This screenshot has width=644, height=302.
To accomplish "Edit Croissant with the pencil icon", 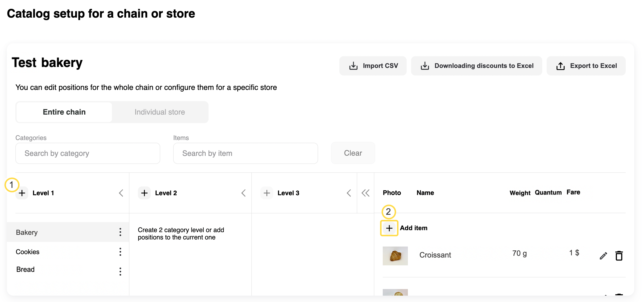I will 603,256.
